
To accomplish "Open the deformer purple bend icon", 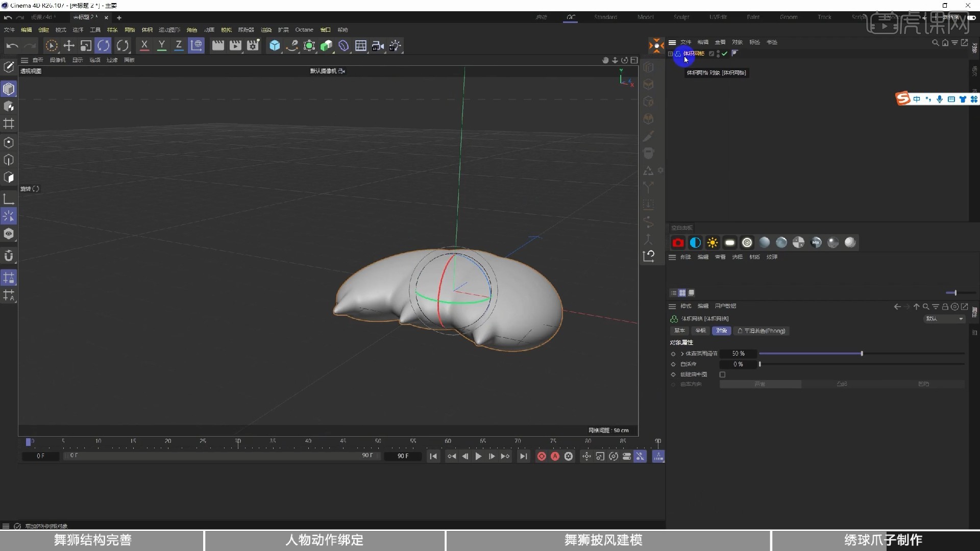I will (x=344, y=46).
